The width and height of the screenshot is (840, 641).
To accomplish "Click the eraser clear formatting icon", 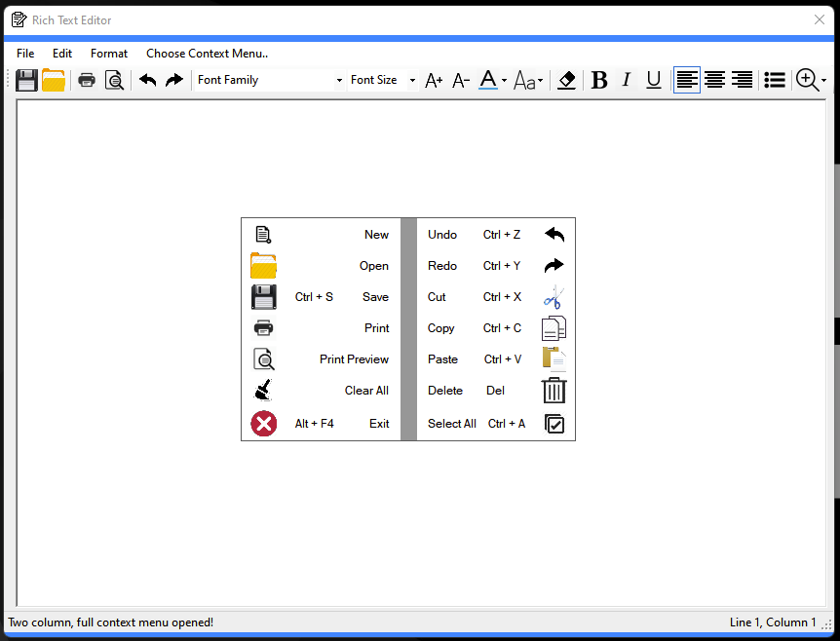I will click(x=566, y=80).
